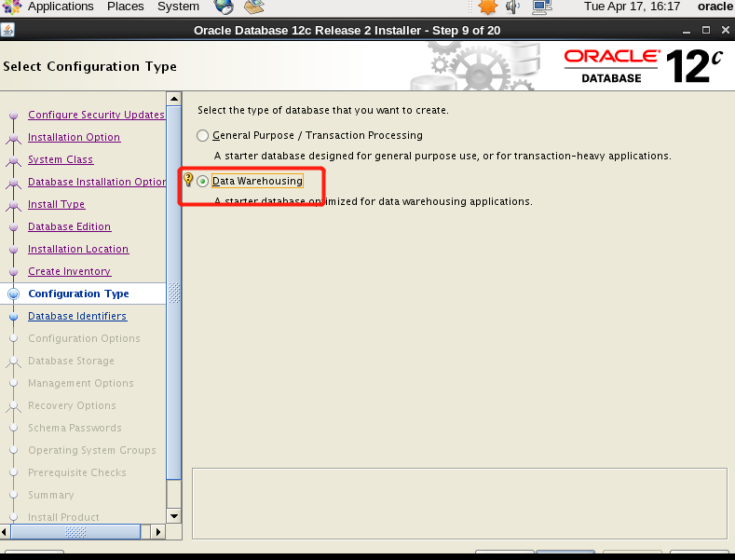Select General Purpose / Transaction Processing radio
This screenshot has height=560, width=735.
tap(202, 135)
